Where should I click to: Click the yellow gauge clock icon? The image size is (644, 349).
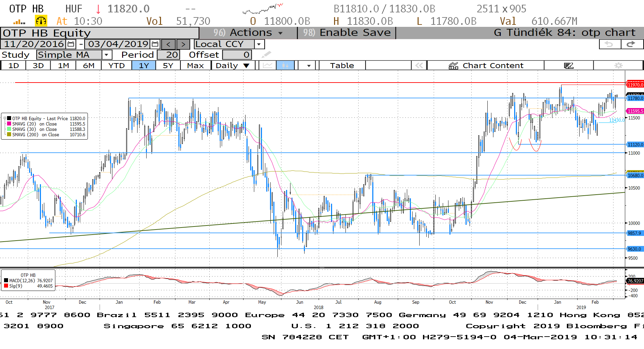(x=41, y=21)
